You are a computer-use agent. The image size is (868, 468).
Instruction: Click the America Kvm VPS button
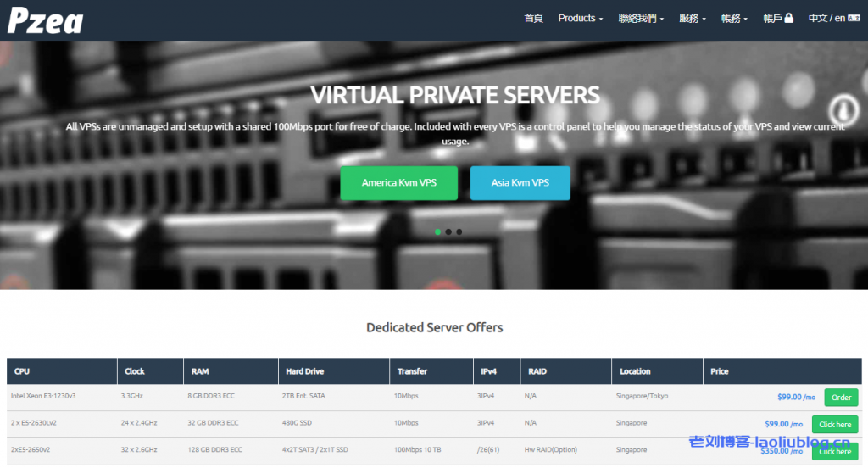click(x=399, y=183)
